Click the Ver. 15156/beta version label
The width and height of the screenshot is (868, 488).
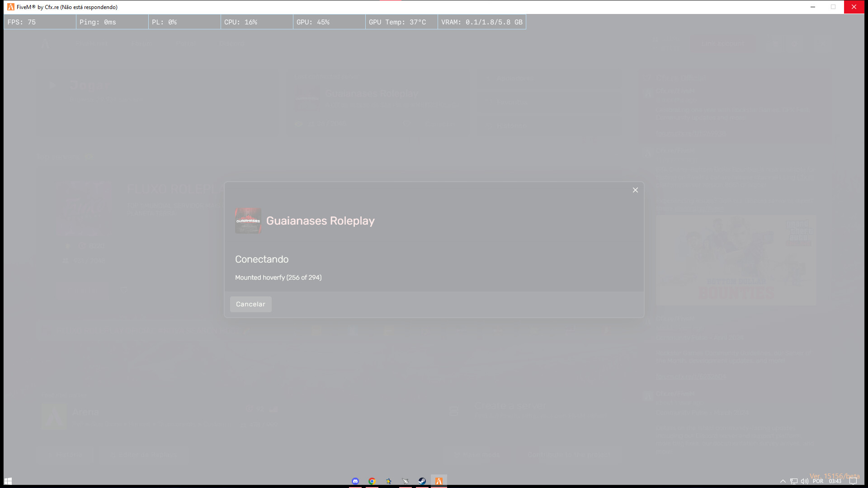click(835, 476)
